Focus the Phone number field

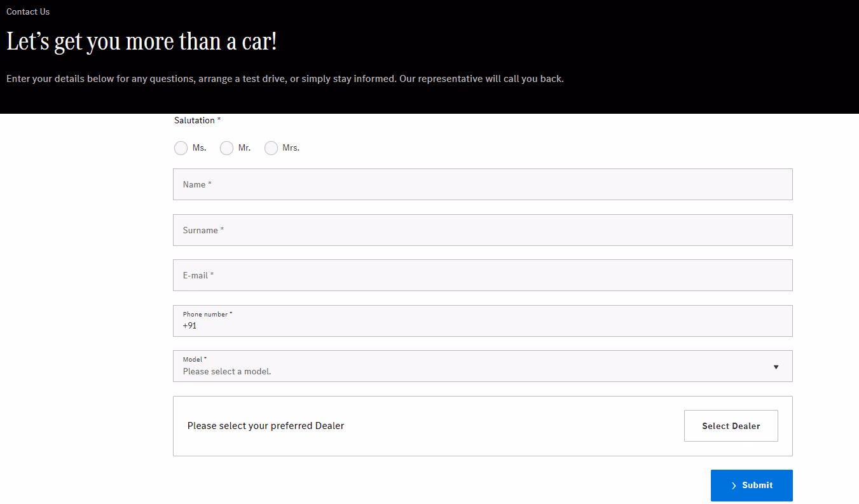[x=483, y=321]
